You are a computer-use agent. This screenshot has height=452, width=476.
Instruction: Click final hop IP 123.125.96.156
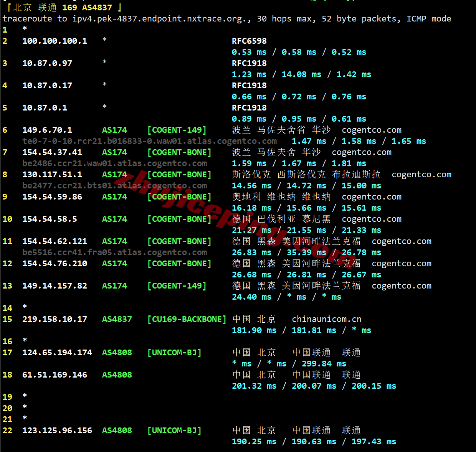[x=57, y=431]
